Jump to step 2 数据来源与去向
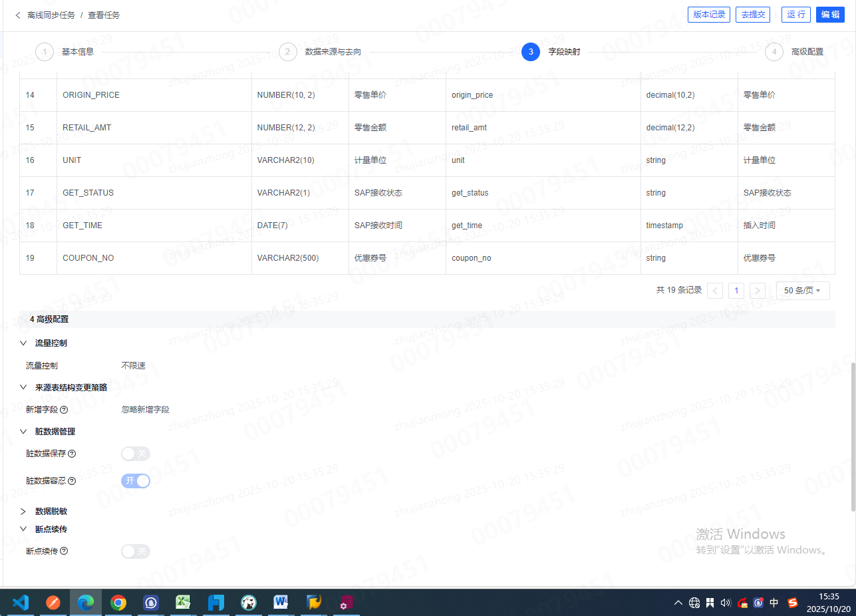856x616 pixels. (x=288, y=52)
